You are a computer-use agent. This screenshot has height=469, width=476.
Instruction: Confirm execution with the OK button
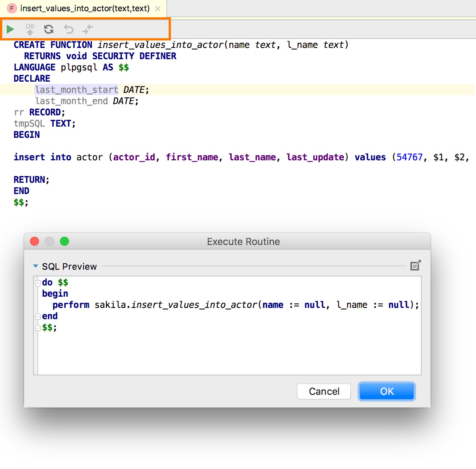387,391
